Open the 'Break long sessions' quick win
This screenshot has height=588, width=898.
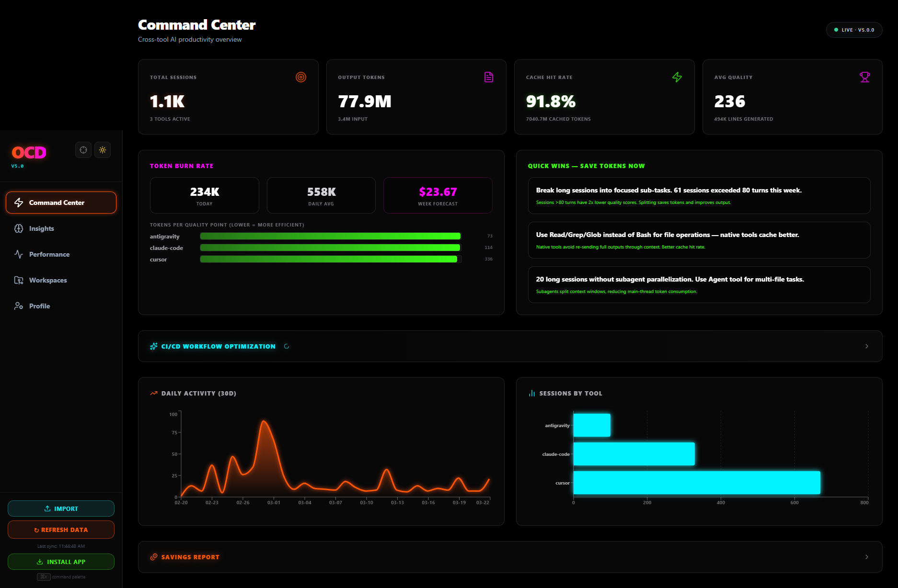pyautogui.click(x=699, y=195)
